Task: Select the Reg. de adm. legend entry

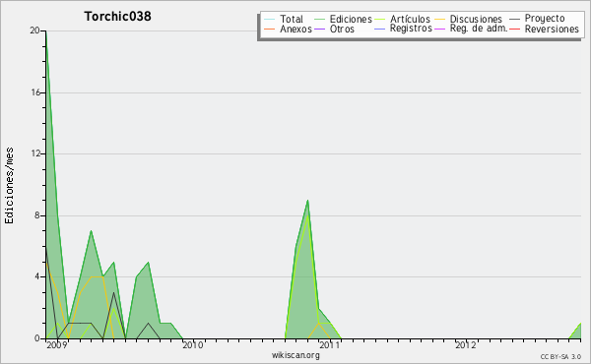Action: point(479,29)
